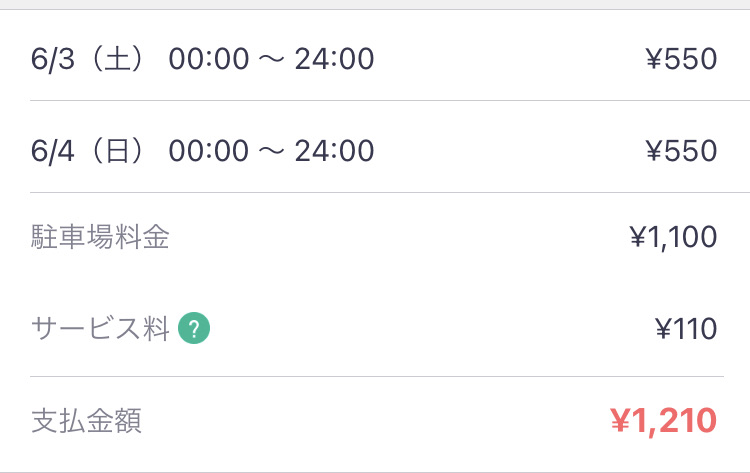Screen dimensions: 750x473
Task: Click the gray strip above the 6/3 row
Action: point(375,4)
